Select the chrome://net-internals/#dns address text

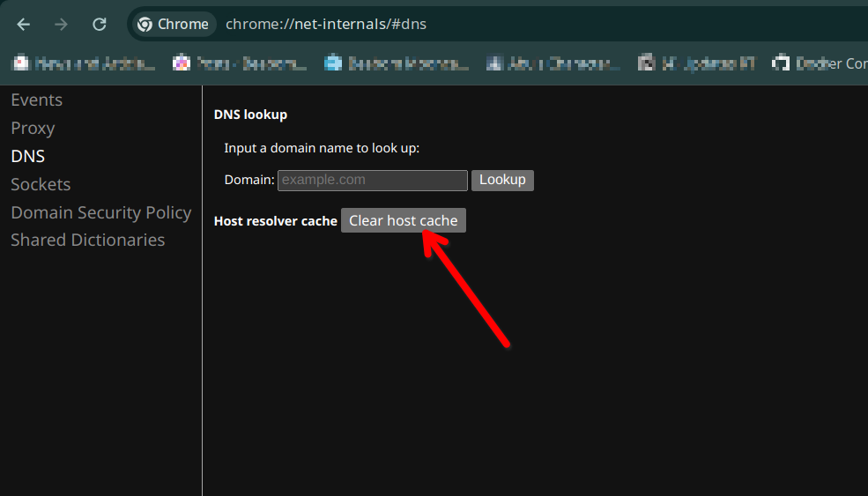pos(326,25)
